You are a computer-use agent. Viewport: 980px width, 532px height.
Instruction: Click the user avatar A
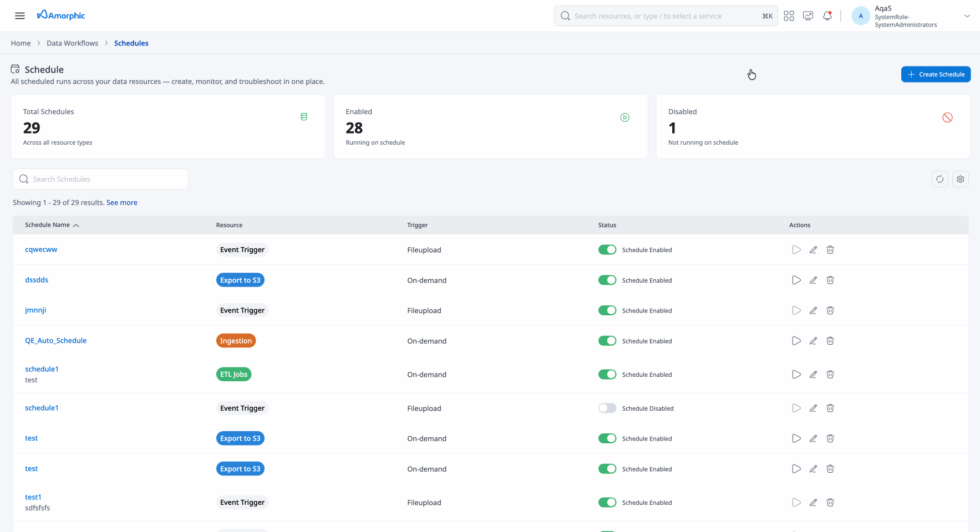tap(861, 16)
